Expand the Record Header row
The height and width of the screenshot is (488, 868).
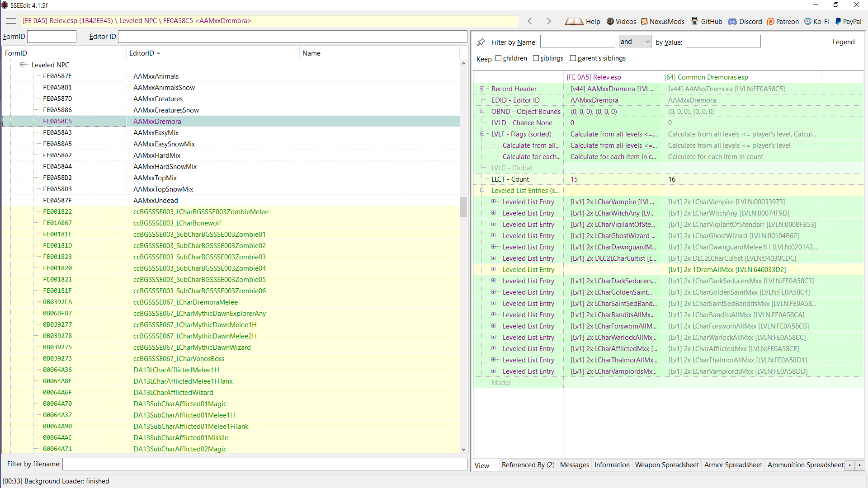[482, 89]
